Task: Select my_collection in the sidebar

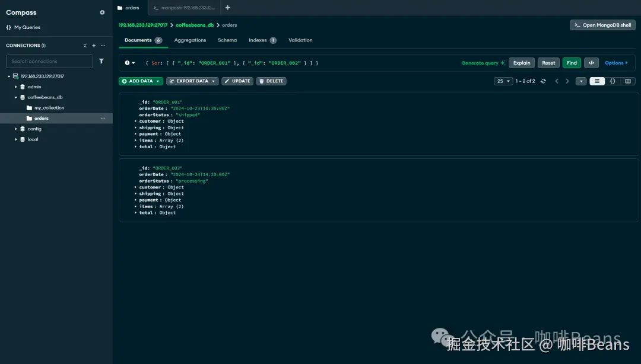Action: tap(49, 108)
